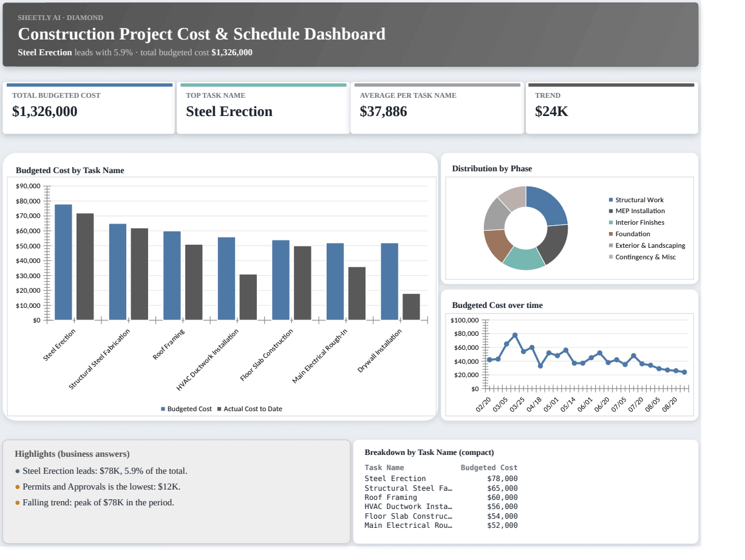Click the dashboard title Construction Project Cost & Schedule Dashboard

[x=202, y=34]
